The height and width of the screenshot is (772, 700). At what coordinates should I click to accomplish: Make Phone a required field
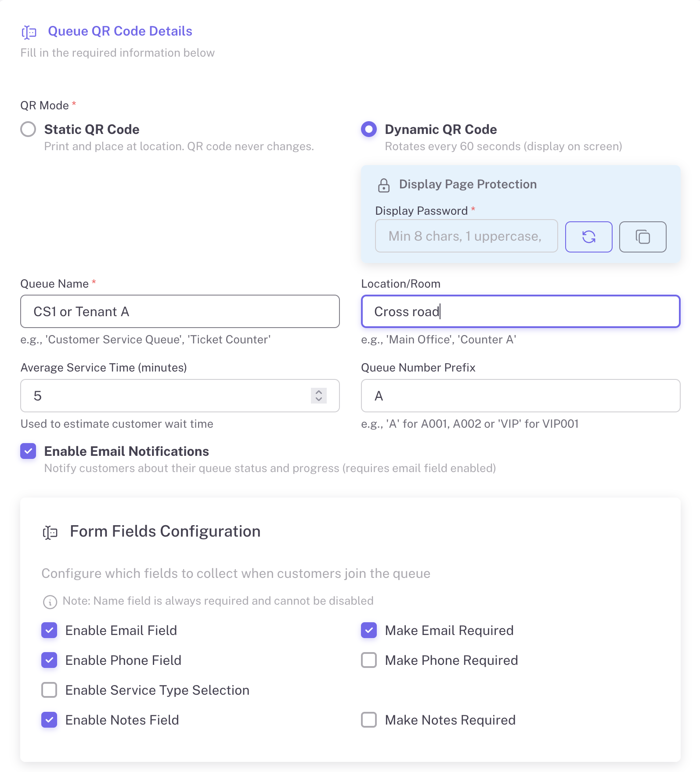pyautogui.click(x=369, y=660)
